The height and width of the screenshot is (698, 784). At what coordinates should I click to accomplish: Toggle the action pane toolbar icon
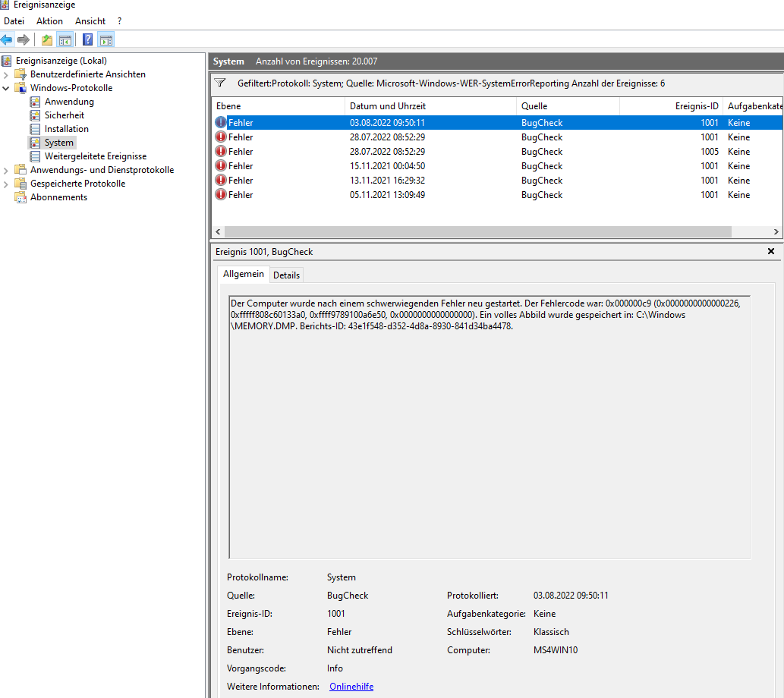(106, 39)
